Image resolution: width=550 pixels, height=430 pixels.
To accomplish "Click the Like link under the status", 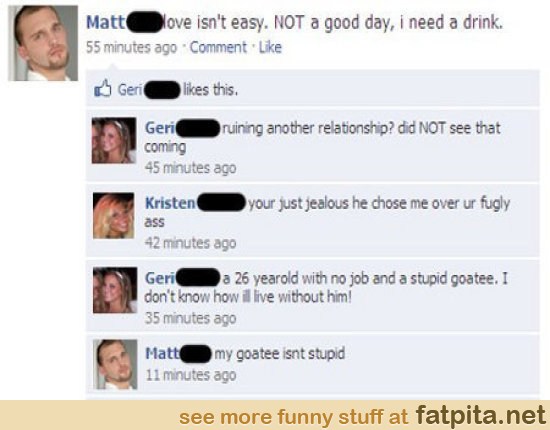I will [270, 47].
